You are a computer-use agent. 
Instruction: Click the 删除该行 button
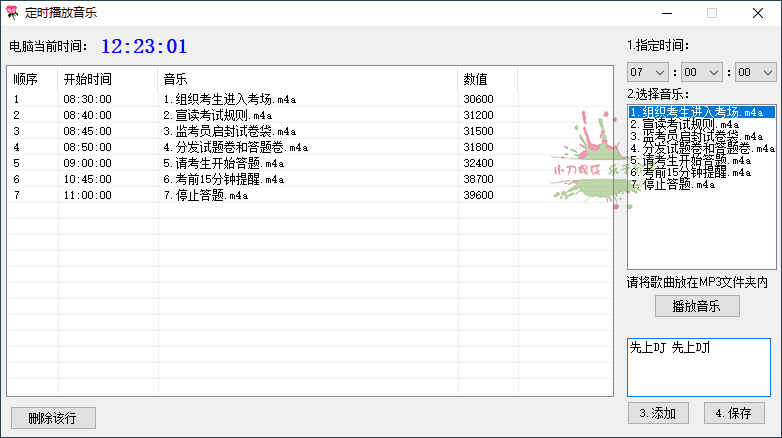coord(53,417)
